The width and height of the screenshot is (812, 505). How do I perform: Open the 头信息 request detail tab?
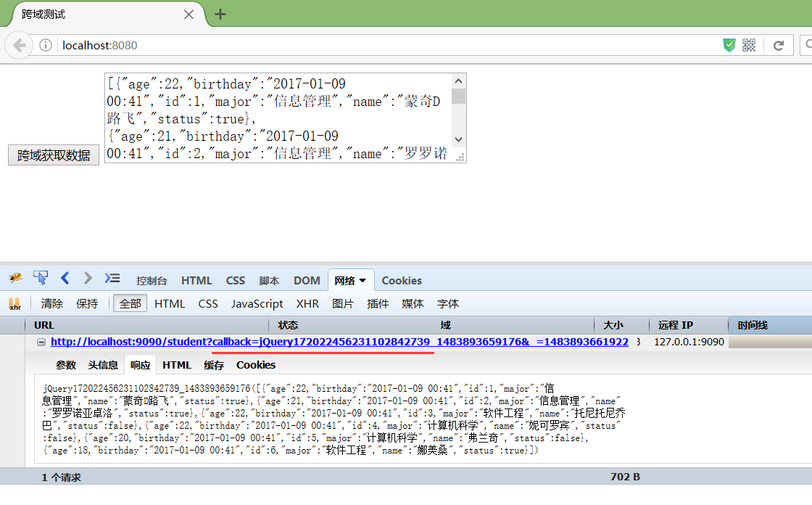click(102, 365)
